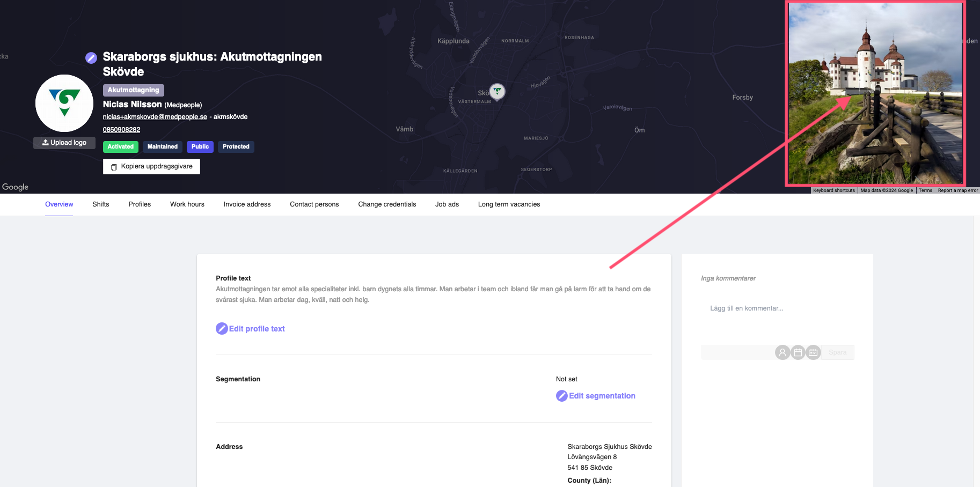Select the person icon in the comment toolbar
980x487 pixels.
(782, 352)
